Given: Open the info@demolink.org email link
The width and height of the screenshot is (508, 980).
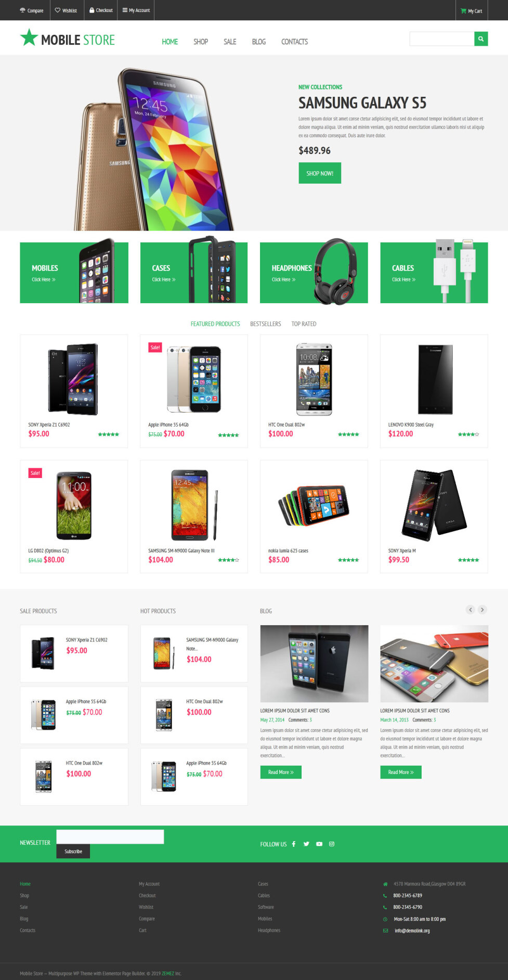Looking at the screenshot, I should tap(412, 931).
